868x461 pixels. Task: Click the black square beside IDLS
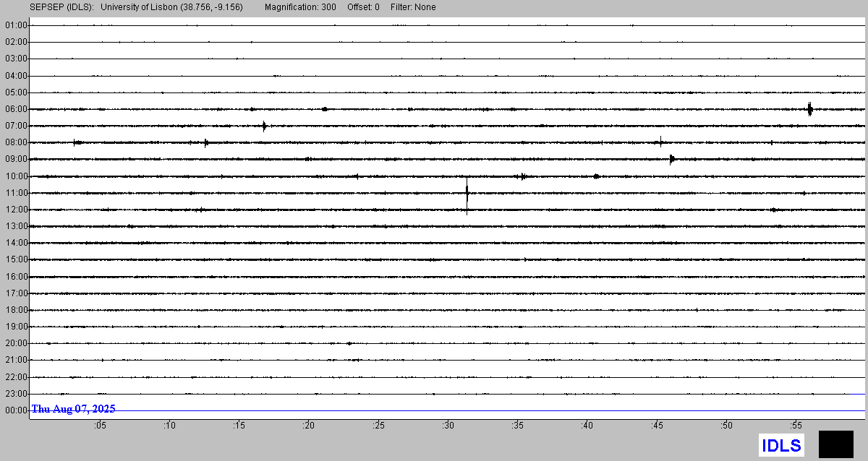tap(836, 444)
